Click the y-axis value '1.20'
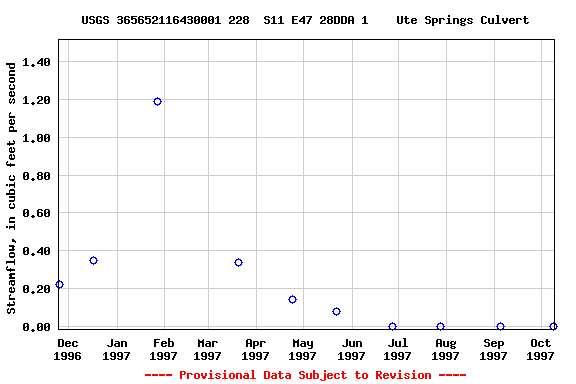This screenshot has width=576, height=384. tap(36, 100)
